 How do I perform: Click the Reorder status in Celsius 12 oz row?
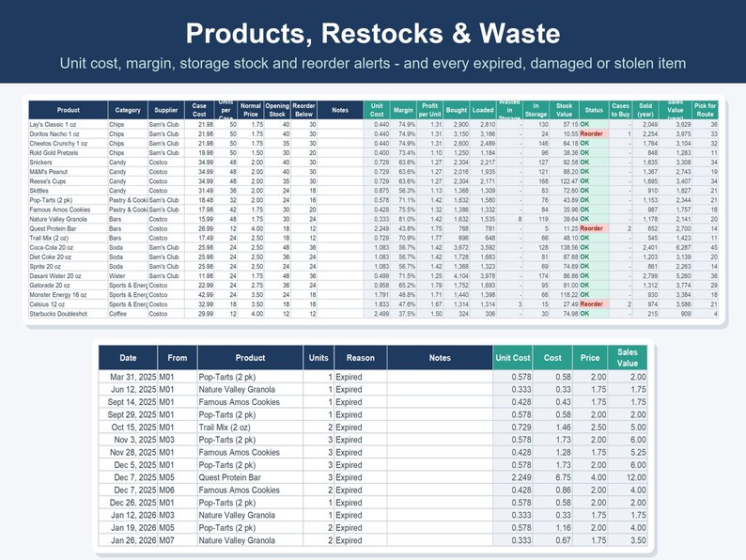[x=594, y=304]
